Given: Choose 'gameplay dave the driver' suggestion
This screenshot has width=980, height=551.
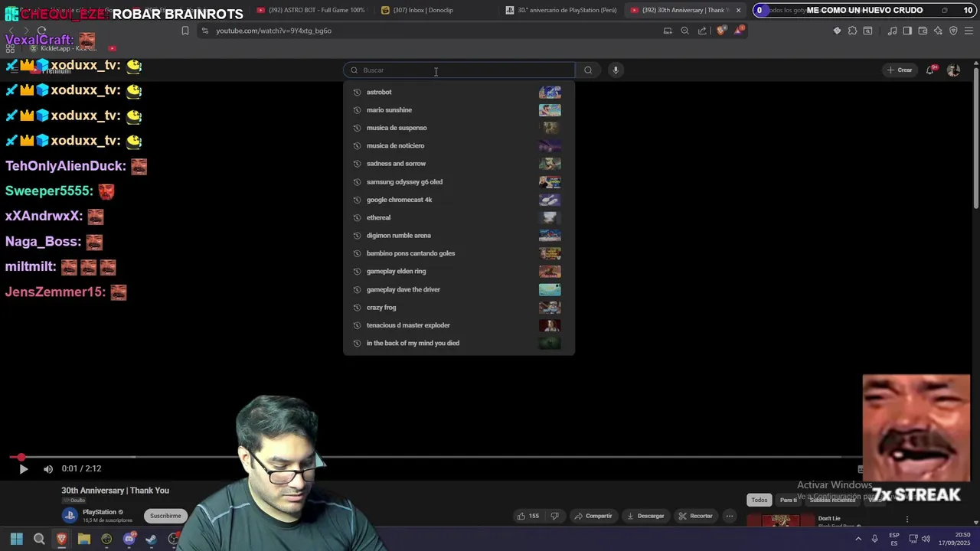Looking at the screenshot, I should click(459, 289).
